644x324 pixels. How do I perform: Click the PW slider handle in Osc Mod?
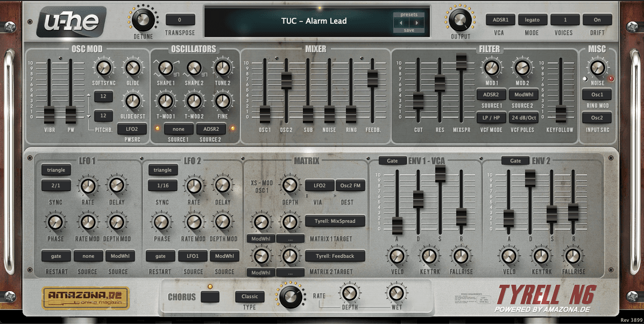70,115
